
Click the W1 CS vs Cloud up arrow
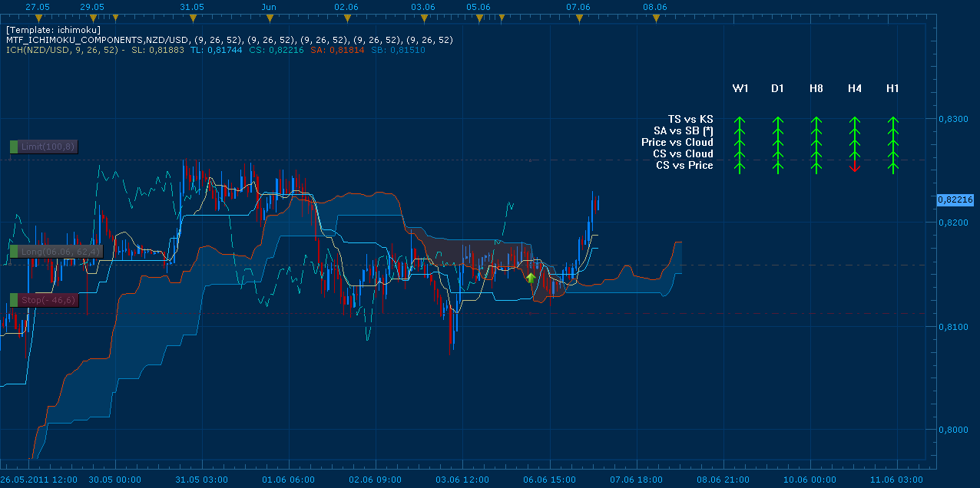(740, 155)
